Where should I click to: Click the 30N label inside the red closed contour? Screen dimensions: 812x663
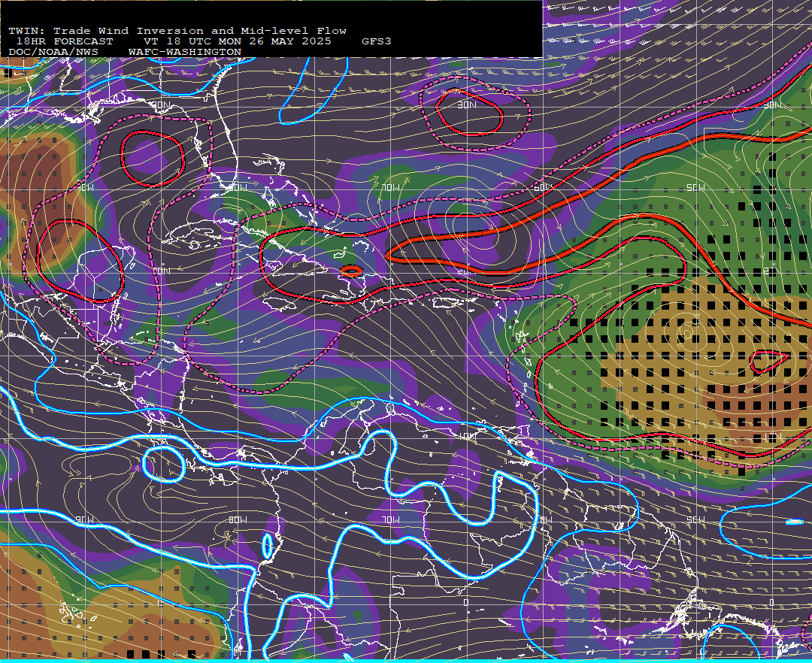pyautogui.click(x=467, y=105)
